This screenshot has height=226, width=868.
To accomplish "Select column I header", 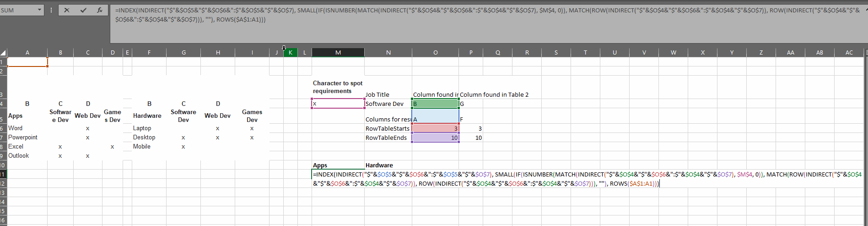I will pos(252,53).
